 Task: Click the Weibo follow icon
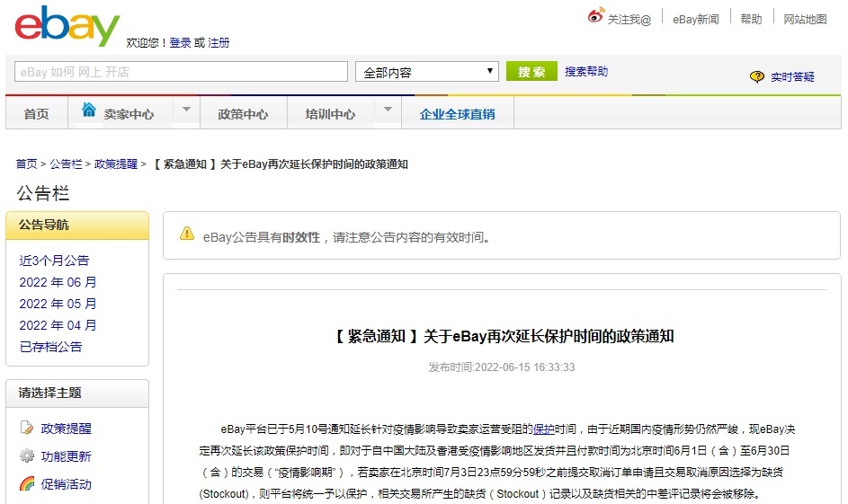pyautogui.click(x=595, y=15)
